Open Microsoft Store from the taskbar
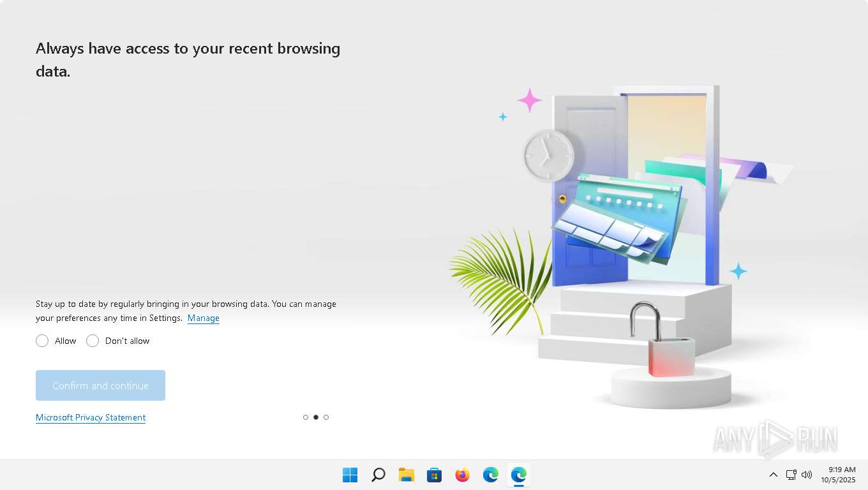Image resolution: width=868 pixels, height=490 pixels. click(434, 475)
